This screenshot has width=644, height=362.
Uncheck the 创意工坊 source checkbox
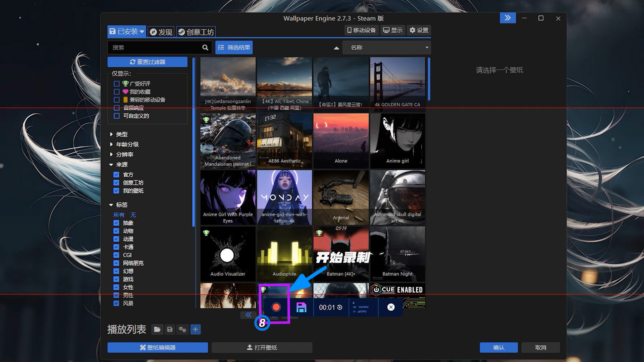point(116,183)
